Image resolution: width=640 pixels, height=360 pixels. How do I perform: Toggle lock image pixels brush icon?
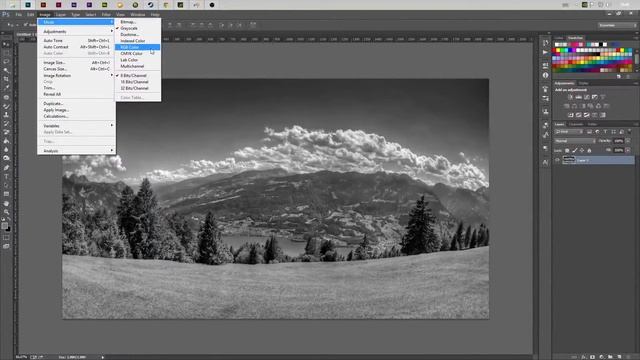coord(575,151)
